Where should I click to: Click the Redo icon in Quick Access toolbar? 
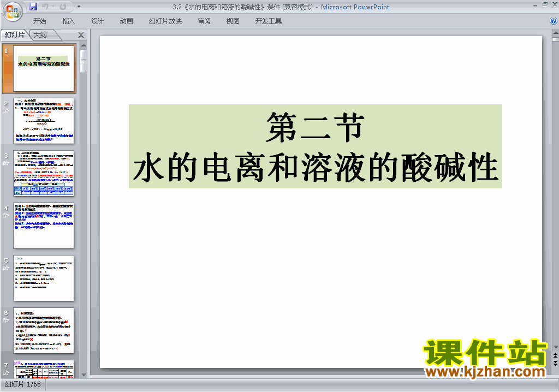click(63, 7)
